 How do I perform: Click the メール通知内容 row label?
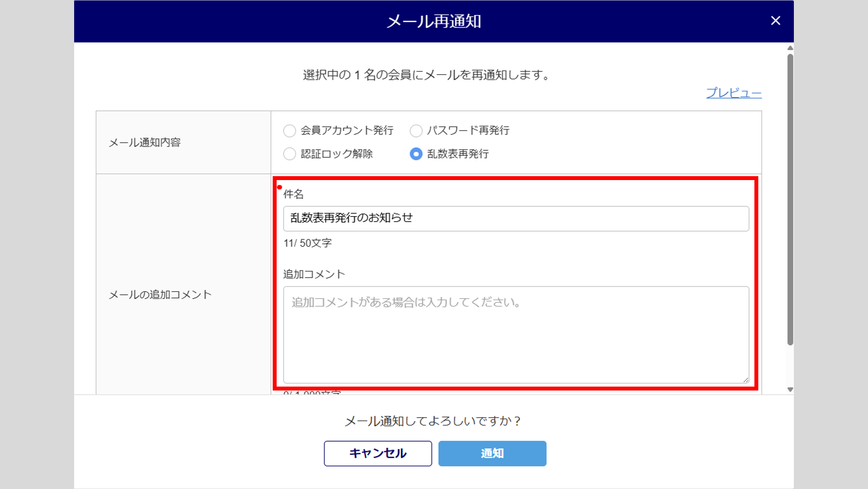(x=144, y=143)
